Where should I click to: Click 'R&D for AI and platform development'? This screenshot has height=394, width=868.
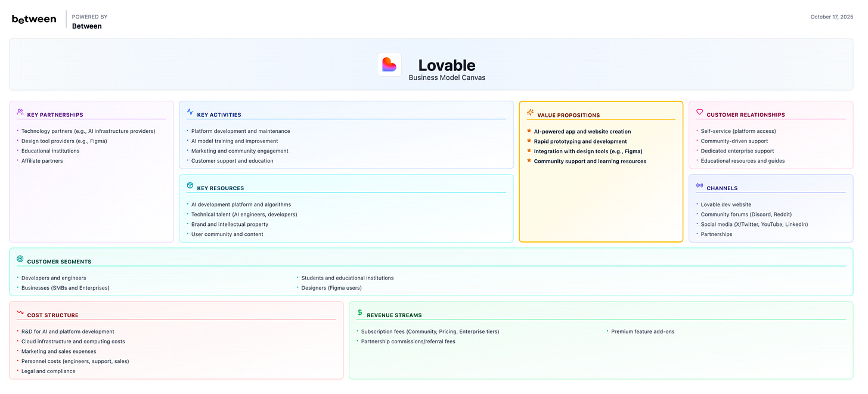[68, 331]
